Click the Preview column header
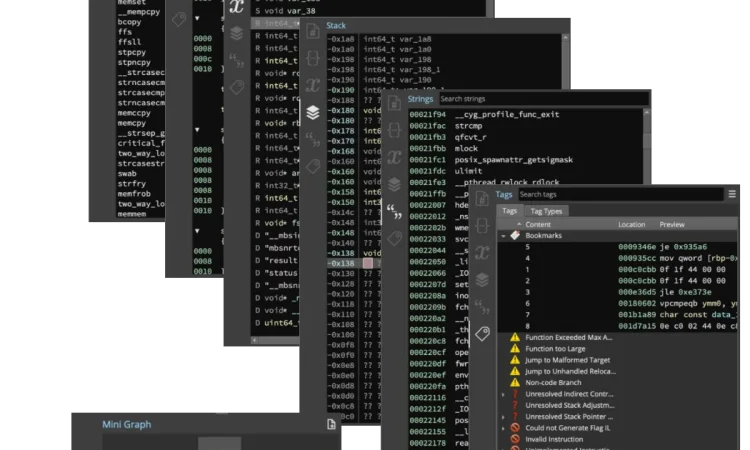The height and width of the screenshot is (450, 750). click(672, 224)
